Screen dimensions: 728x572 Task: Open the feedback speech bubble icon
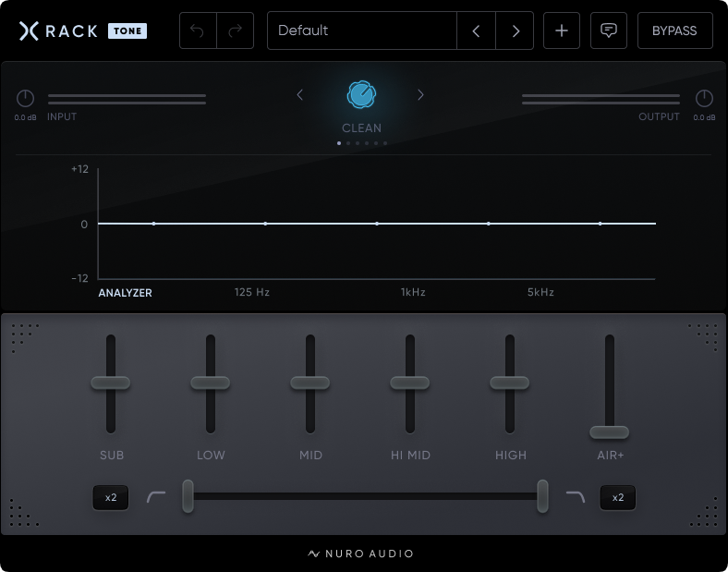[x=608, y=30]
